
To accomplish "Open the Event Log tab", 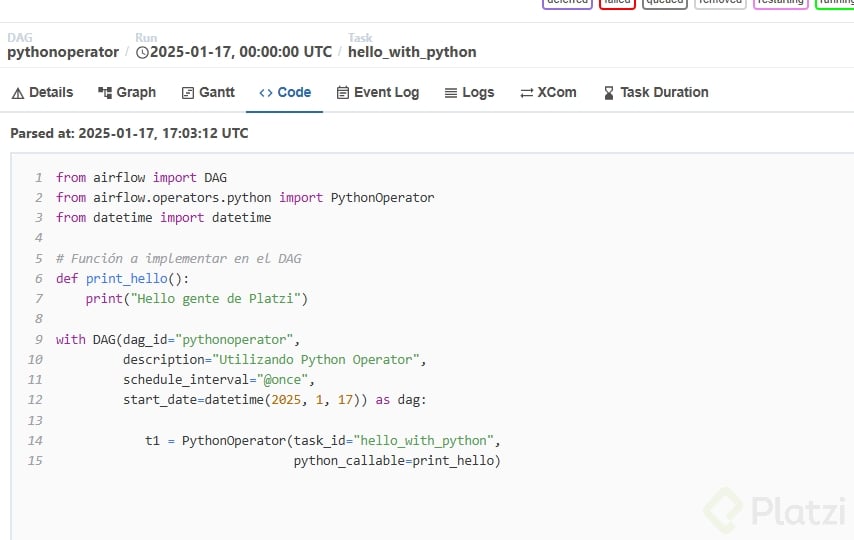I will point(377,92).
